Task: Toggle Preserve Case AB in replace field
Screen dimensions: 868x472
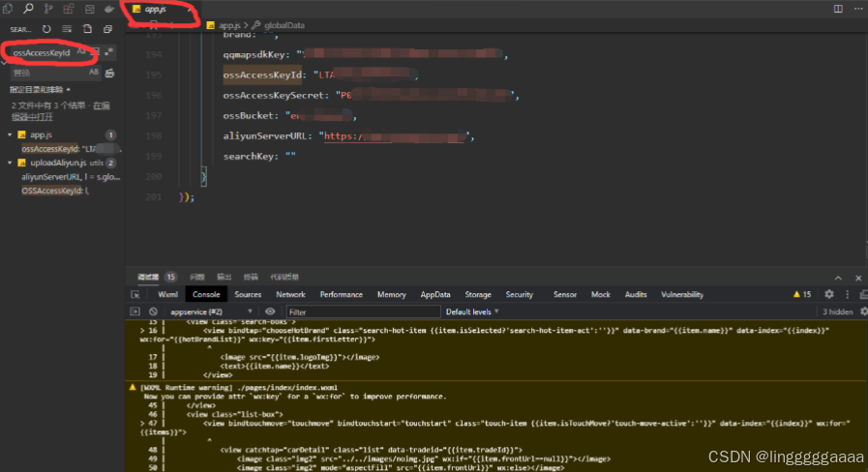Action: tap(94, 72)
